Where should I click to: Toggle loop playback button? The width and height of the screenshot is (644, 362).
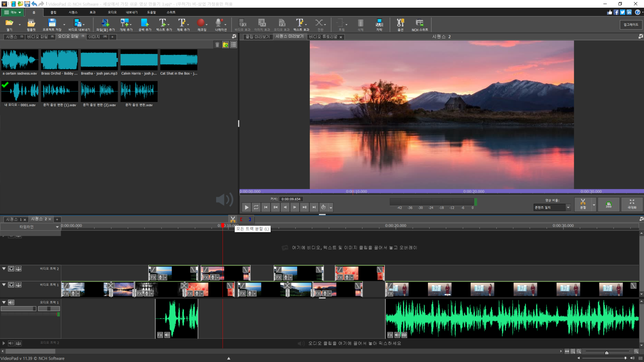coord(256,207)
